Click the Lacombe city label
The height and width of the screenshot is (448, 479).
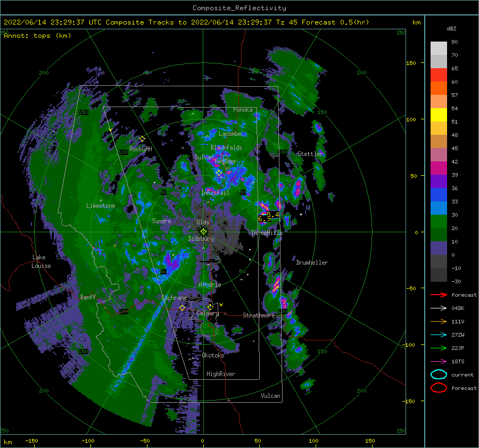[x=230, y=134]
